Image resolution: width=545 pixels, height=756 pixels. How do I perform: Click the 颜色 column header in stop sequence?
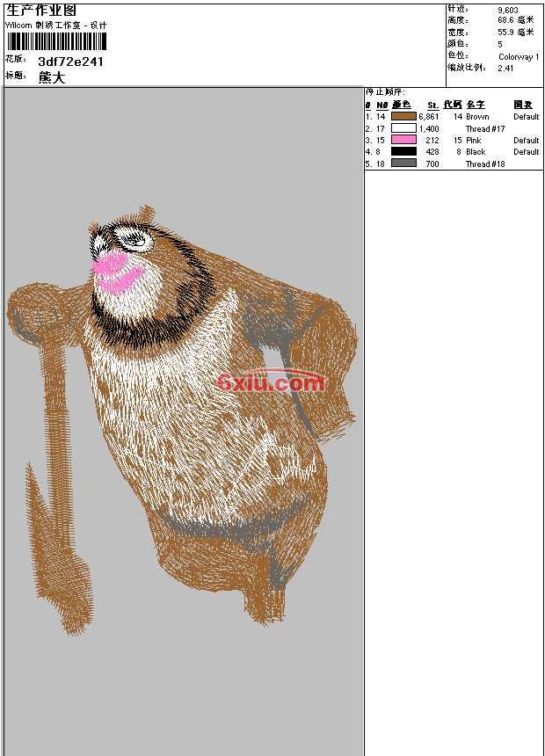(401, 104)
